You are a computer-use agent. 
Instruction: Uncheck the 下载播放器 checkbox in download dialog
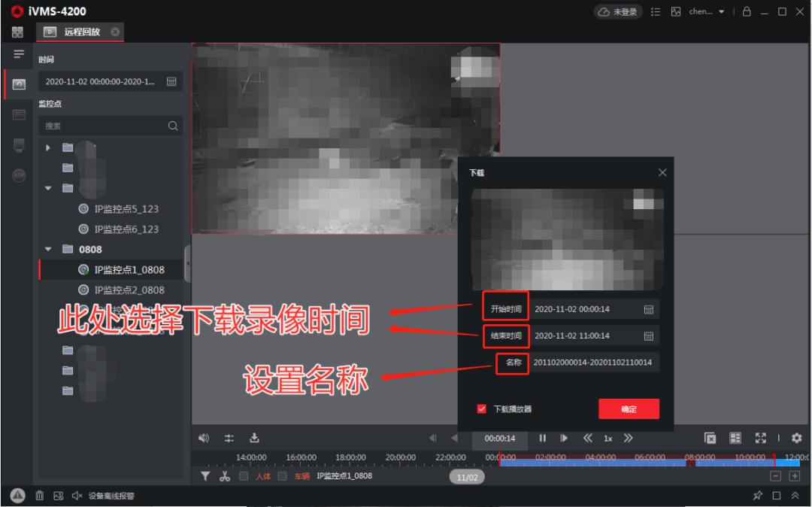[481, 408]
